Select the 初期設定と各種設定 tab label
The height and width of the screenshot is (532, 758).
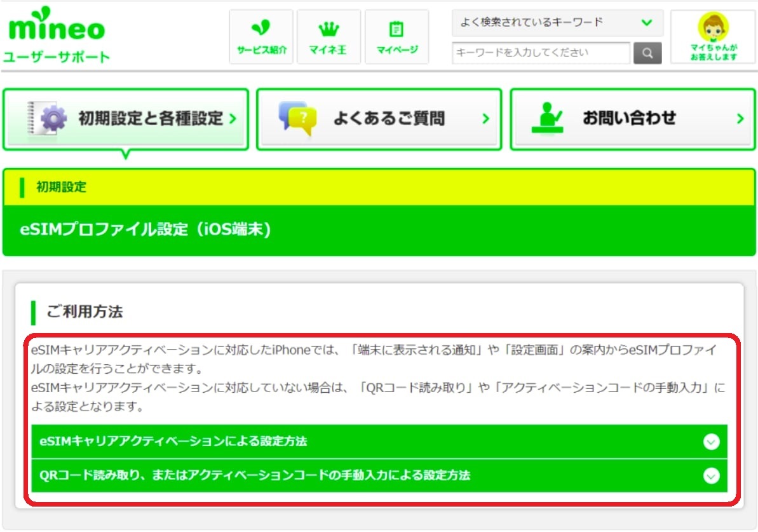[151, 118]
